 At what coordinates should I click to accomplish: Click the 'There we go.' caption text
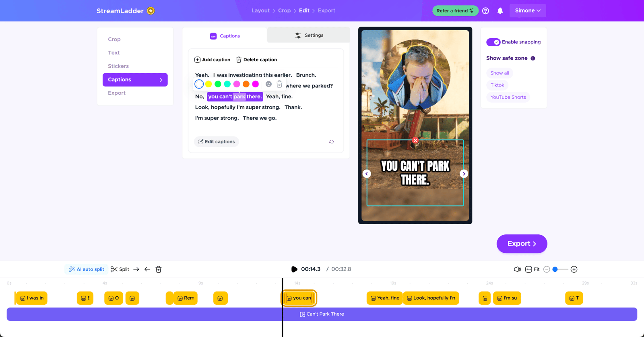260,118
